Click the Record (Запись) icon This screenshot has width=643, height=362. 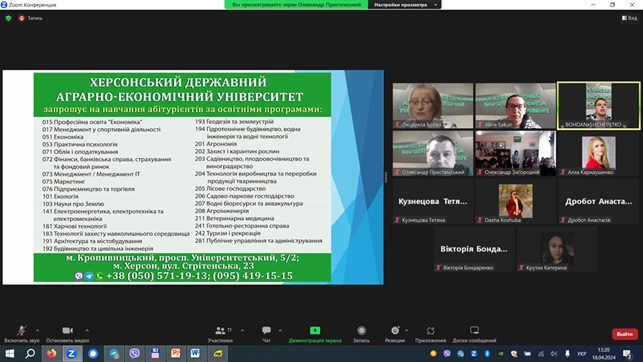[361, 330]
